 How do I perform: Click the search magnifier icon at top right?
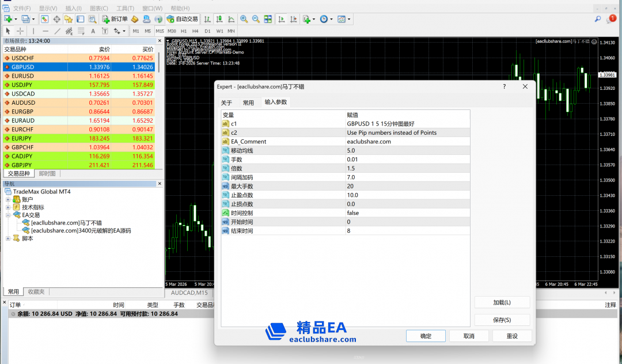(598, 19)
